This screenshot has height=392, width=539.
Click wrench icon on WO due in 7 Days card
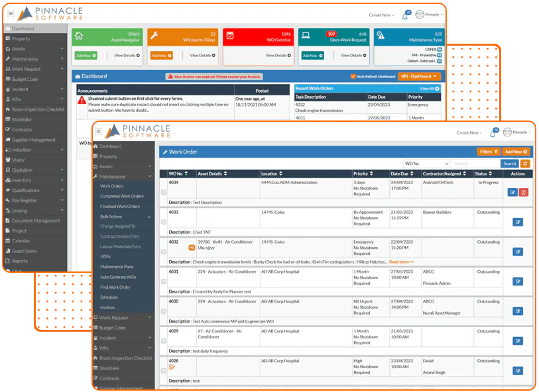pos(154,35)
